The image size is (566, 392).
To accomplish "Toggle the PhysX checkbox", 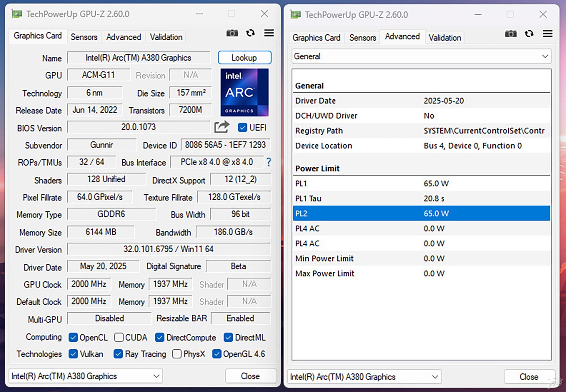I will (x=177, y=354).
